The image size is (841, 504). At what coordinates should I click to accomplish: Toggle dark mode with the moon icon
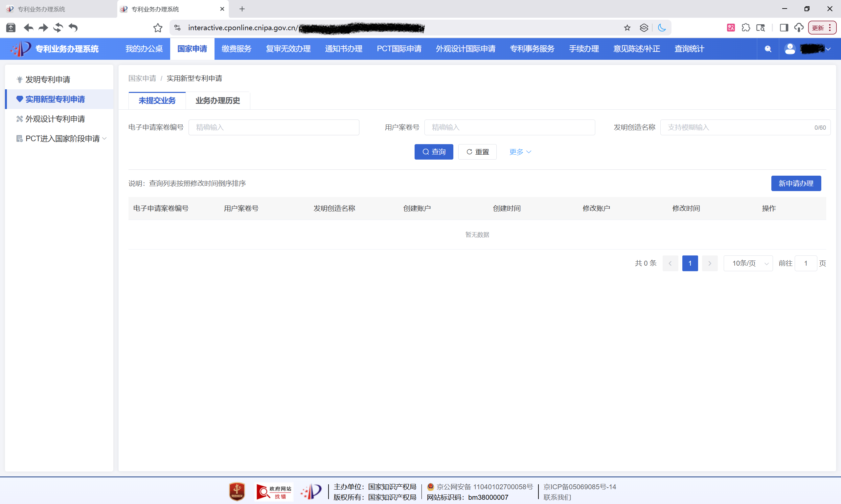pos(662,28)
